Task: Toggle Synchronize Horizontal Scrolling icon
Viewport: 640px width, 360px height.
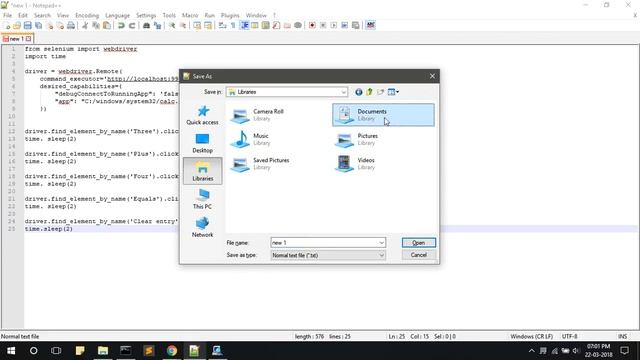Action: 208,25
